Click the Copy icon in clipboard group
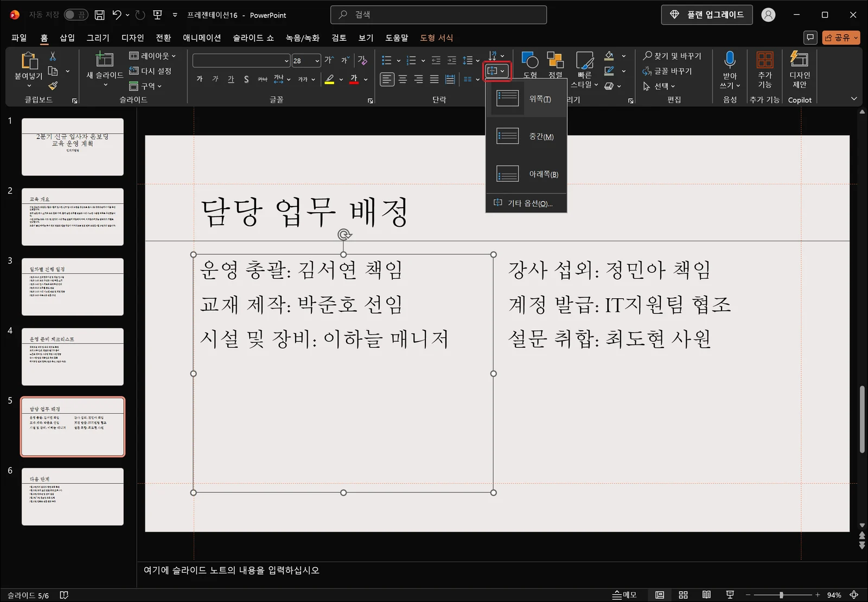This screenshot has height=602, width=868. (53, 71)
